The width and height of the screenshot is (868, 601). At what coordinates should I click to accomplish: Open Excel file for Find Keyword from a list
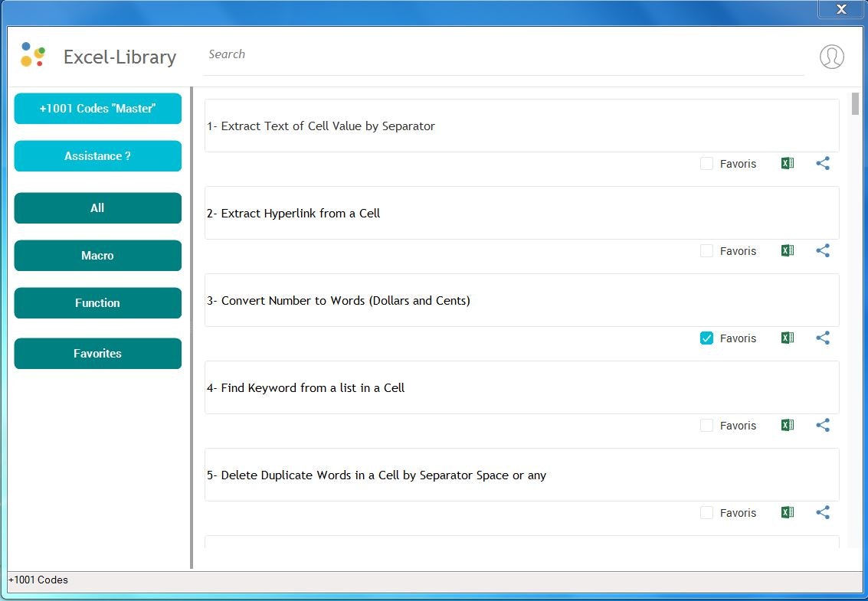pyautogui.click(x=787, y=425)
